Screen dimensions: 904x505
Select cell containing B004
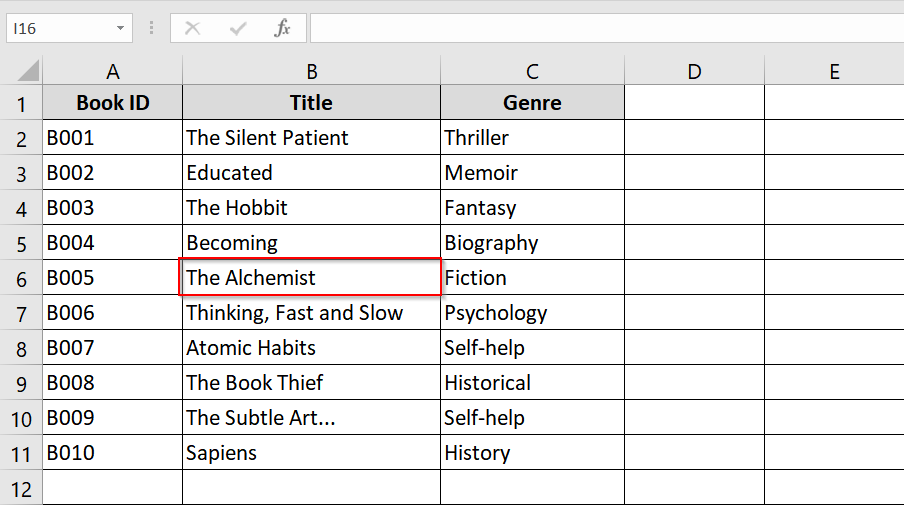click(112, 243)
